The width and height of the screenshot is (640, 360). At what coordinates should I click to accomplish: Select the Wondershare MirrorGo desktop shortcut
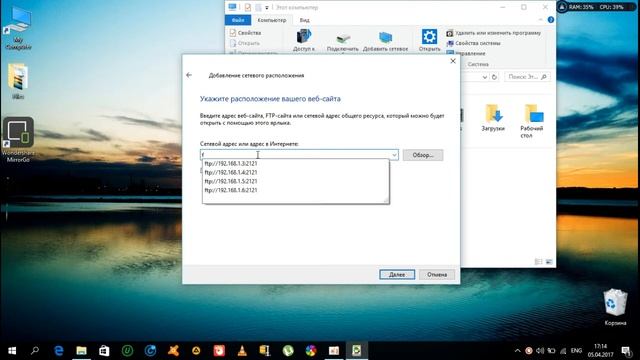click(18, 140)
